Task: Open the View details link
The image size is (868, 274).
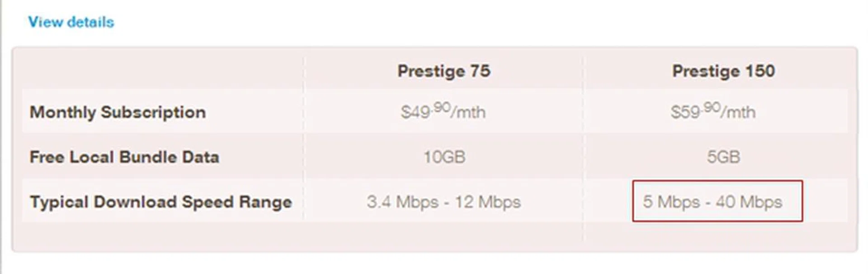Action: point(71,22)
